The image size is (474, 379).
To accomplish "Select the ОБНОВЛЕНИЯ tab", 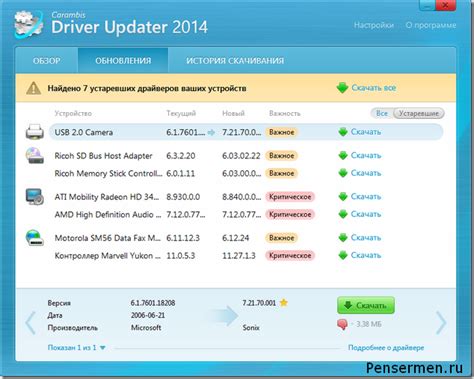I will coord(123,61).
